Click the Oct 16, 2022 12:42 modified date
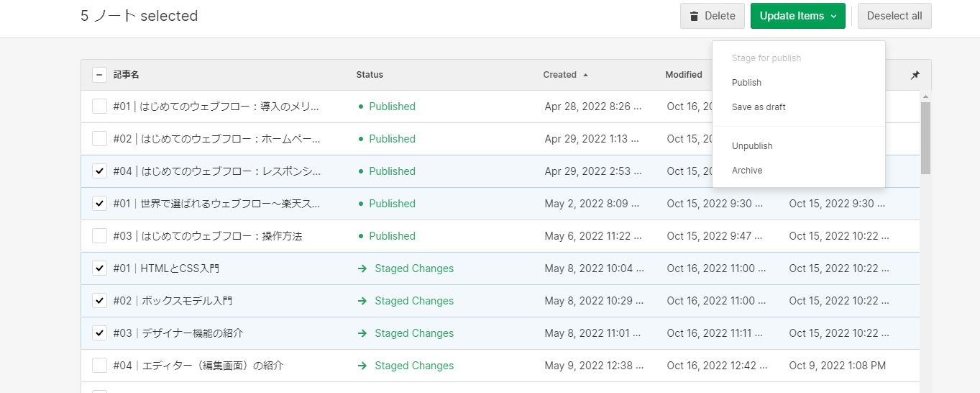The height and width of the screenshot is (393, 980). pyautogui.click(x=717, y=366)
